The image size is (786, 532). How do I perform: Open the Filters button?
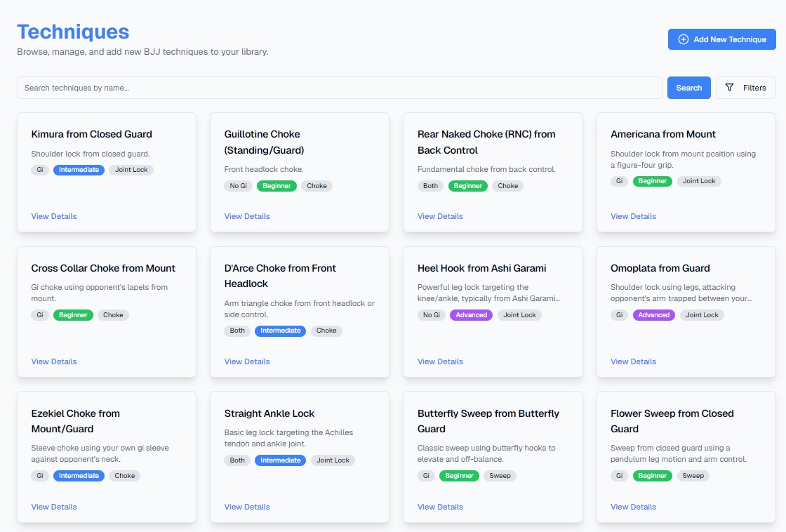(746, 88)
